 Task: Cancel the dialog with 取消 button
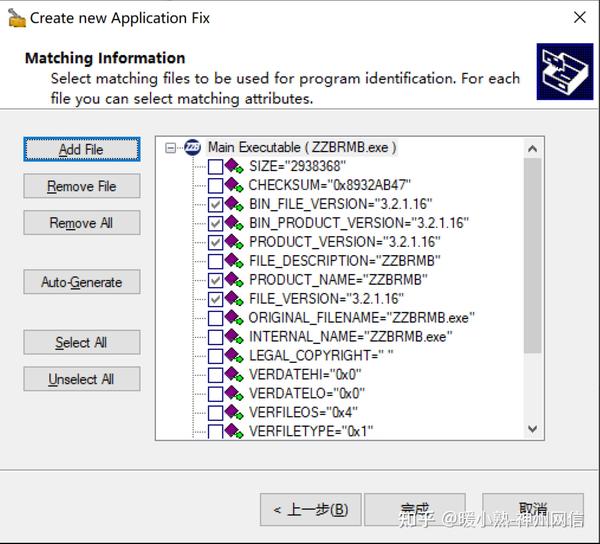click(x=533, y=510)
